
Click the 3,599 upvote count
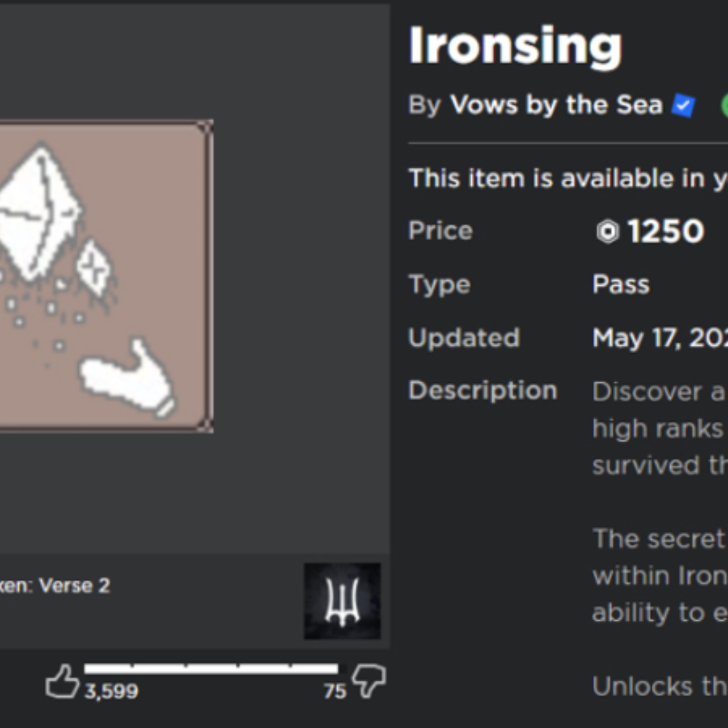pos(111,692)
